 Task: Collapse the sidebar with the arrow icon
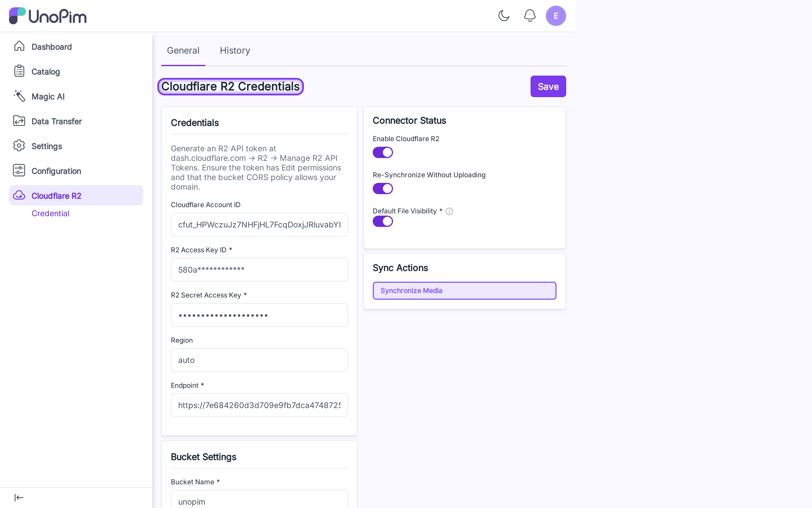[x=19, y=498]
